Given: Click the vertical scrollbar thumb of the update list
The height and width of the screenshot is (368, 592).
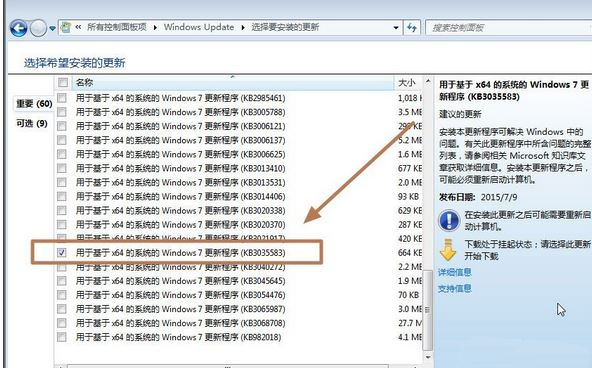Looking at the screenshot, I should [427, 309].
